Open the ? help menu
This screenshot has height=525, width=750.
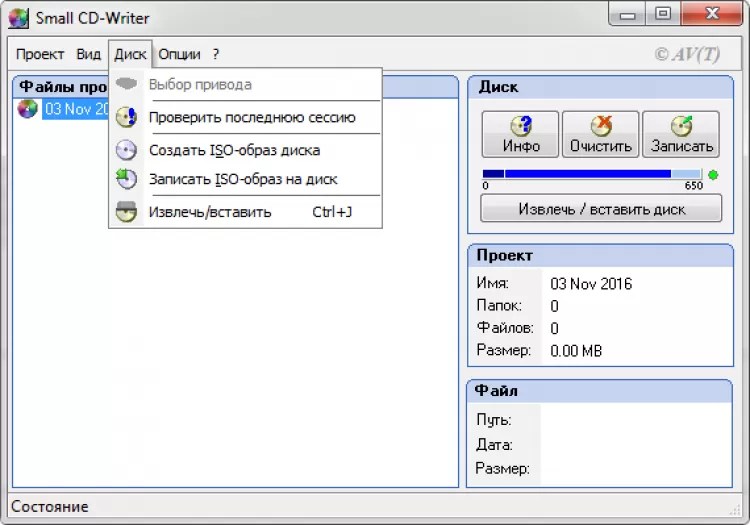coord(216,54)
